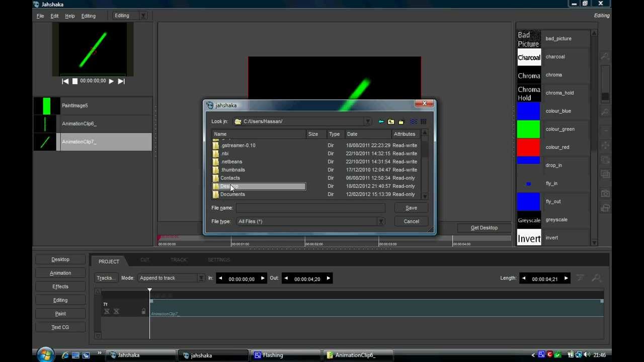Jump to end with the forward-skip button
Screen dimensions: 644x362
pyautogui.click(x=121, y=81)
